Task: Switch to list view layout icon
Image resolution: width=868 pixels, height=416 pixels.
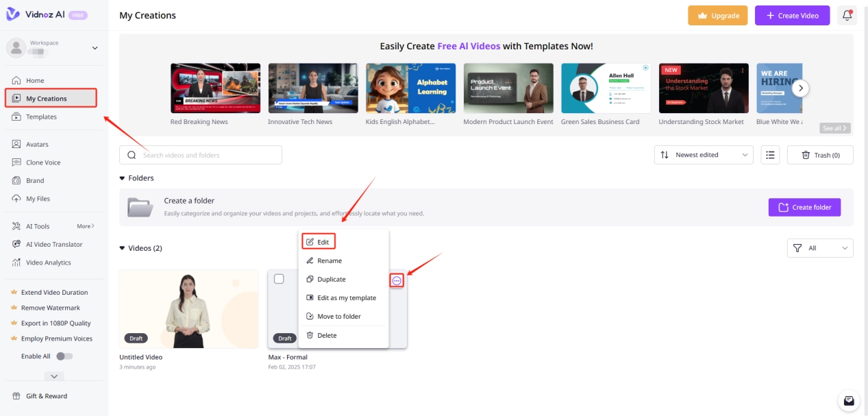Action: tap(770, 155)
